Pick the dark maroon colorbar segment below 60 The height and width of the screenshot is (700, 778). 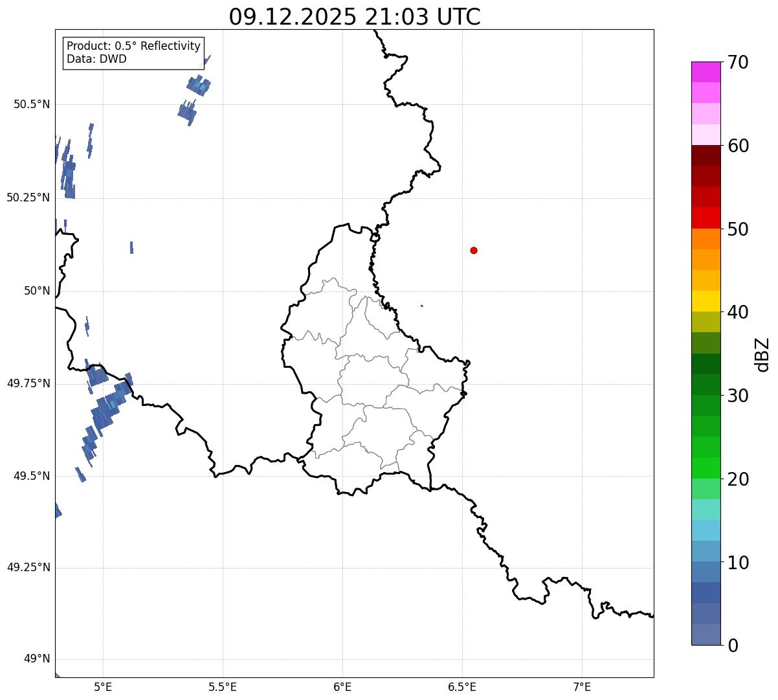pyautogui.click(x=706, y=155)
